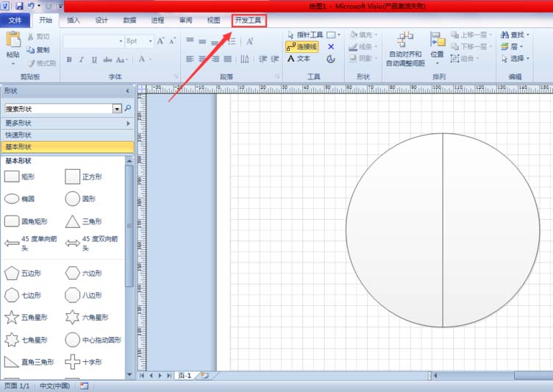This screenshot has width=553, height=392.
Task: Select the Octagon (八边形) shape
Action: point(84,296)
